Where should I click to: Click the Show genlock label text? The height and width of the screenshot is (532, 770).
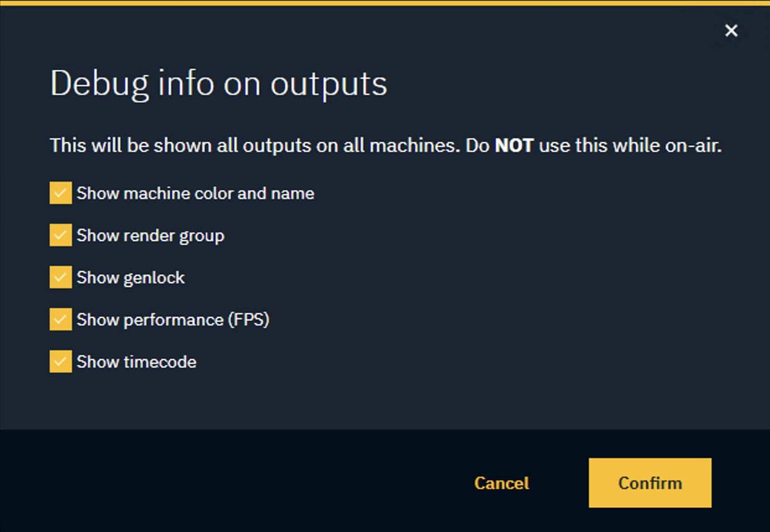(x=130, y=277)
